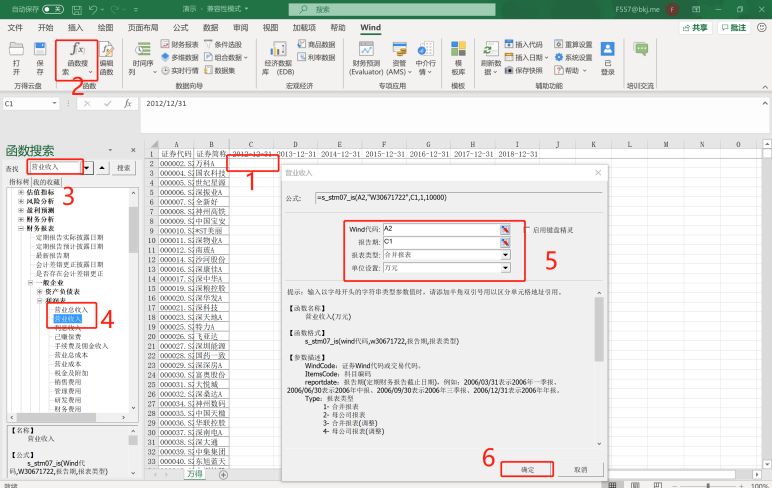Open the 报表类型 dropdown in dialog

click(x=506, y=255)
